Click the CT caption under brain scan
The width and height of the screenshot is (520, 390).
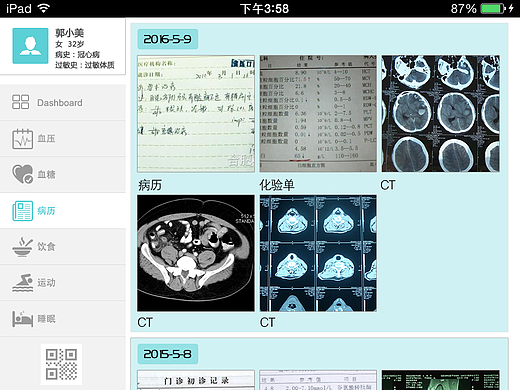(x=388, y=185)
